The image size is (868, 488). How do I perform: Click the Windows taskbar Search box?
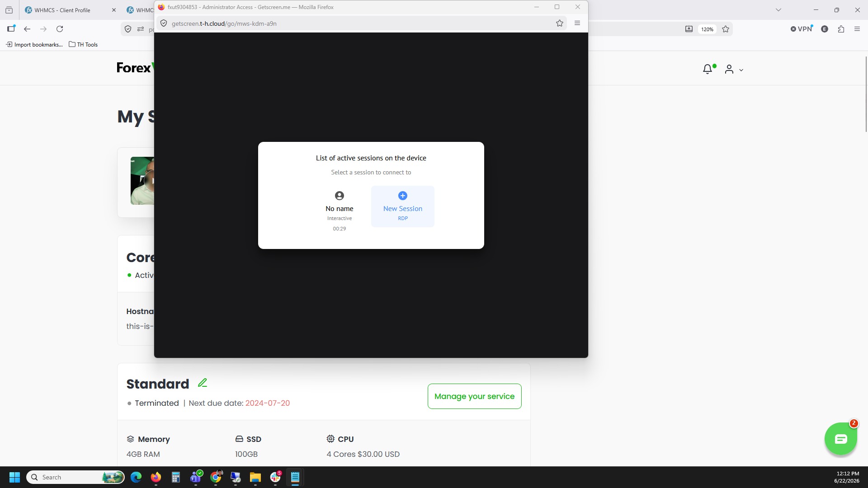75,477
